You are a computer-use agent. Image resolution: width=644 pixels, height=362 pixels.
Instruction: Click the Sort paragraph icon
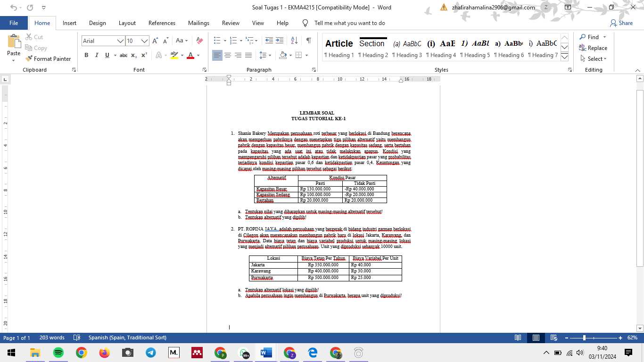pyautogui.click(x=294, y=41)
